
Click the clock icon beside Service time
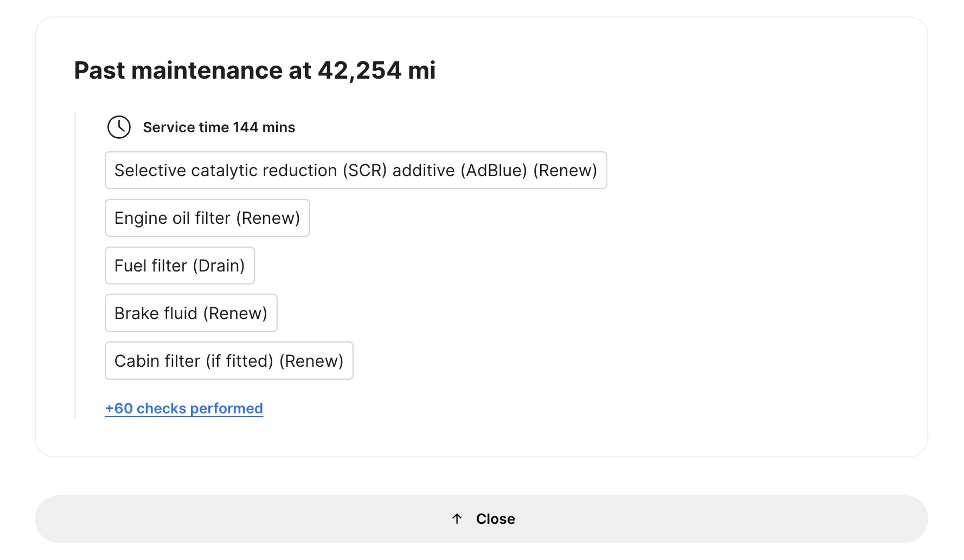119,127
